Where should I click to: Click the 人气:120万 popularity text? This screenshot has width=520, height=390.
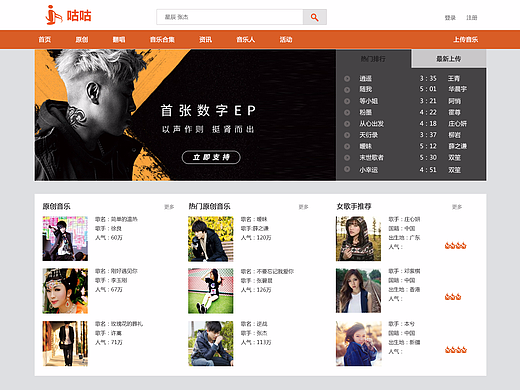click(x=256, y=238)
